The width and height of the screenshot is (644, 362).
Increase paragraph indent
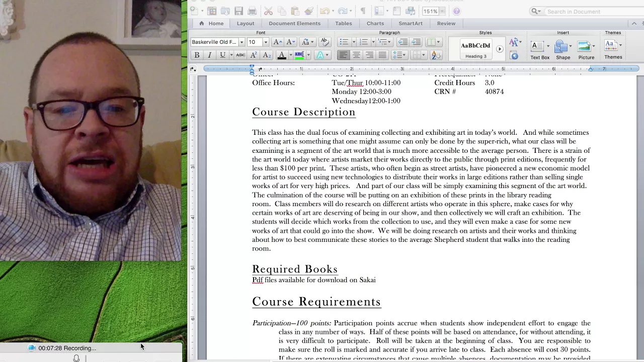[416, 42]
